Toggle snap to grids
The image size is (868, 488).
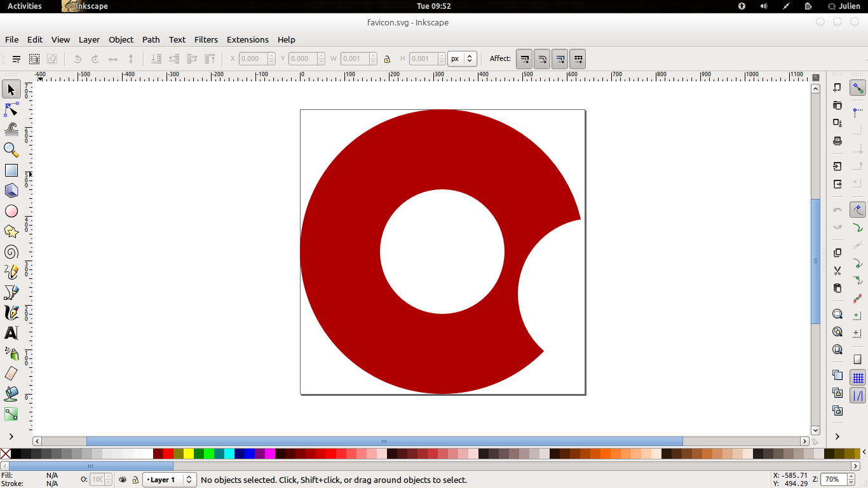(858, 378)
